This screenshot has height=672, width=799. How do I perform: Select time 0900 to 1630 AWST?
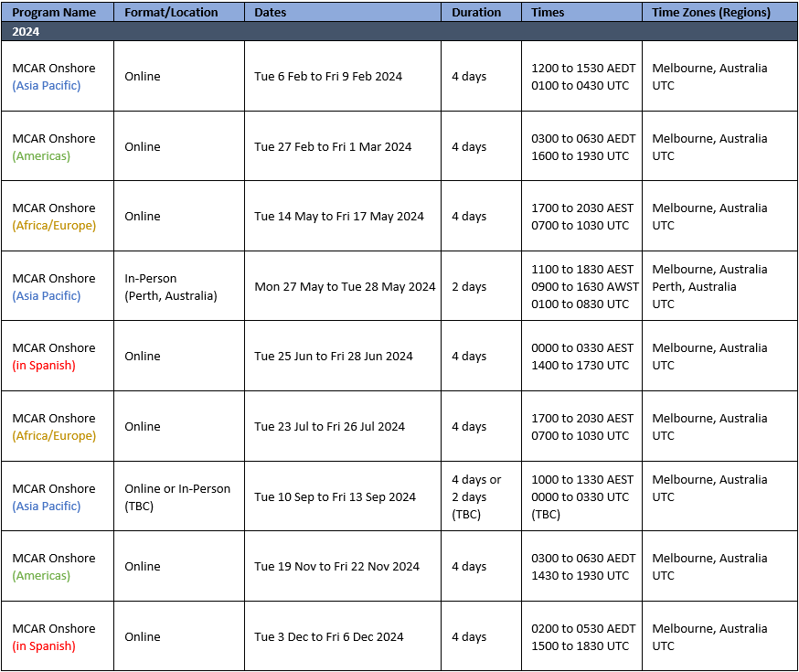(x=585, y=287)
